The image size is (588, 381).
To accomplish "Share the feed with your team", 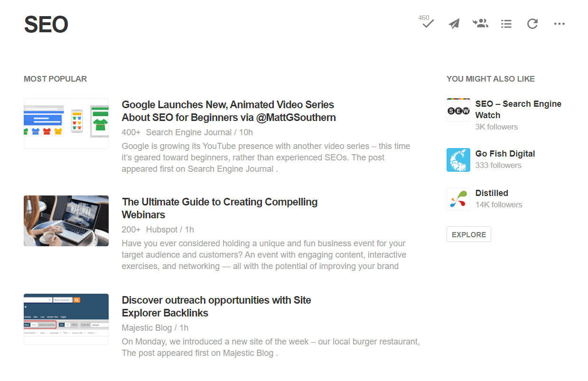I will pos(480,24).
